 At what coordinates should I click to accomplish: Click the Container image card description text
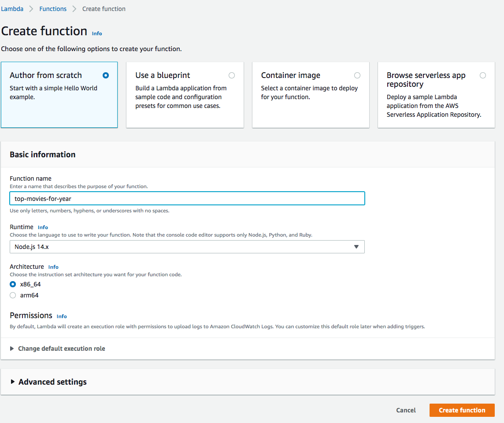click(x=309, y=93)
